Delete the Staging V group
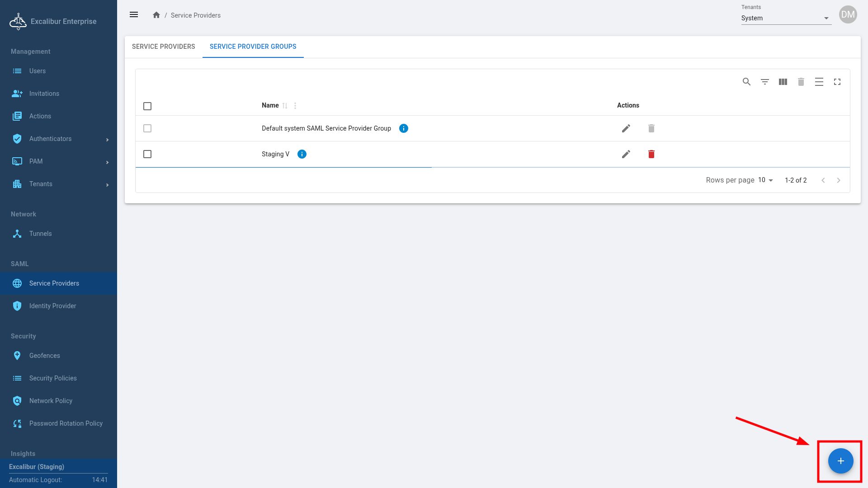 click(651, 154)
